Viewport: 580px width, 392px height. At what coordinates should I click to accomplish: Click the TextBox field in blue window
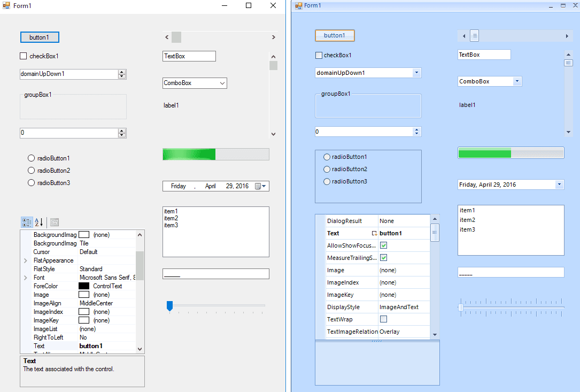[x=484, y=55]
